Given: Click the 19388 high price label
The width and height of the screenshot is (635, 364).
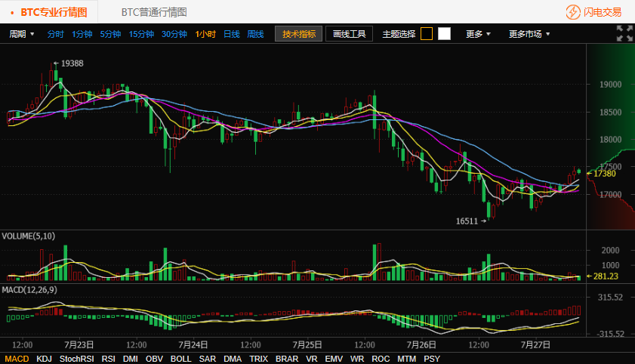Looking at the screenshot, I should coord(72,63).
